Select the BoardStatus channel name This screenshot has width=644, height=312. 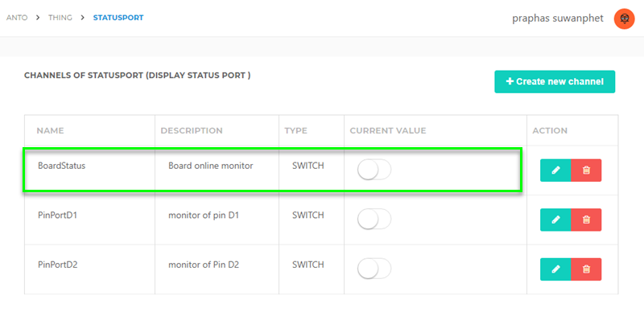62,166
